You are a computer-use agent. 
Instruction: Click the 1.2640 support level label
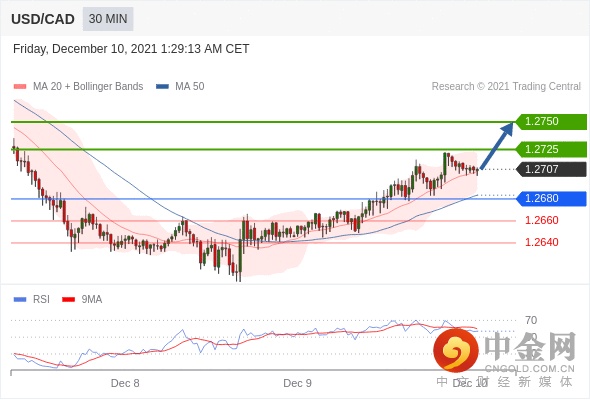pyautogui.click(x=541, y=242)
